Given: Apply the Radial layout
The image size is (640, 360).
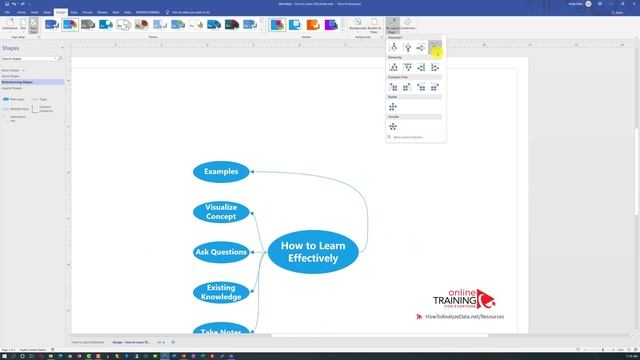Looking at the screenshot, I should coord(393,107).
